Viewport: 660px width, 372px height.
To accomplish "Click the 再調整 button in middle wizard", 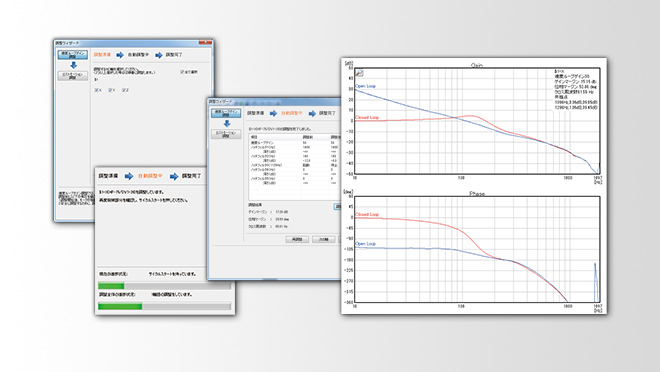I will (297, 239).
